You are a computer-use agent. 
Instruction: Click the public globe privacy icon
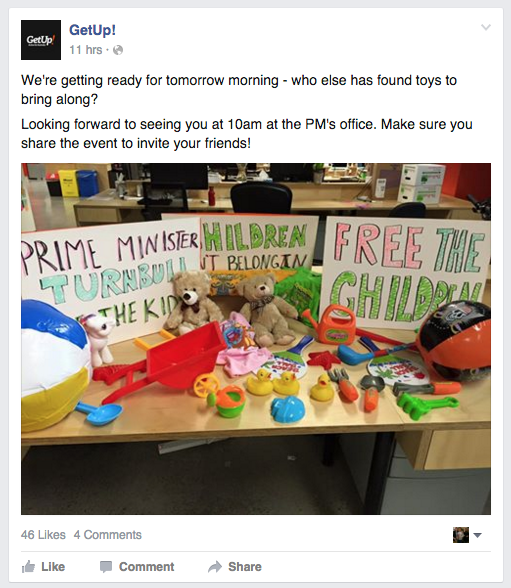118,50
